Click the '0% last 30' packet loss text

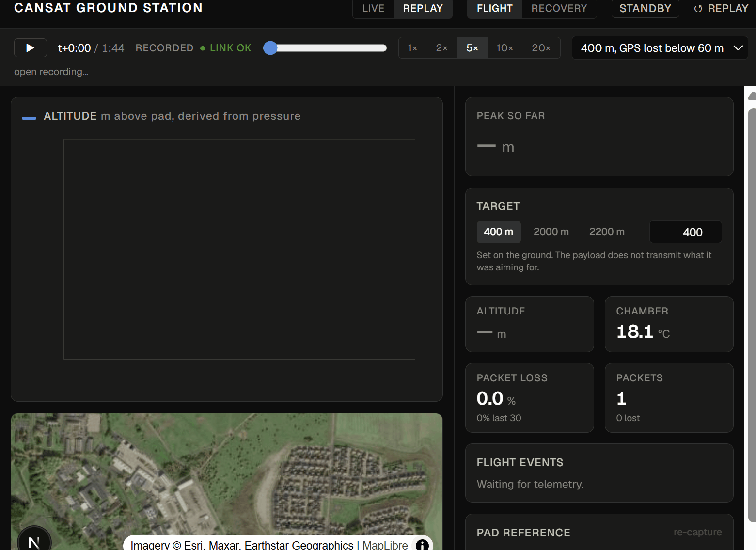click(499, 418)
